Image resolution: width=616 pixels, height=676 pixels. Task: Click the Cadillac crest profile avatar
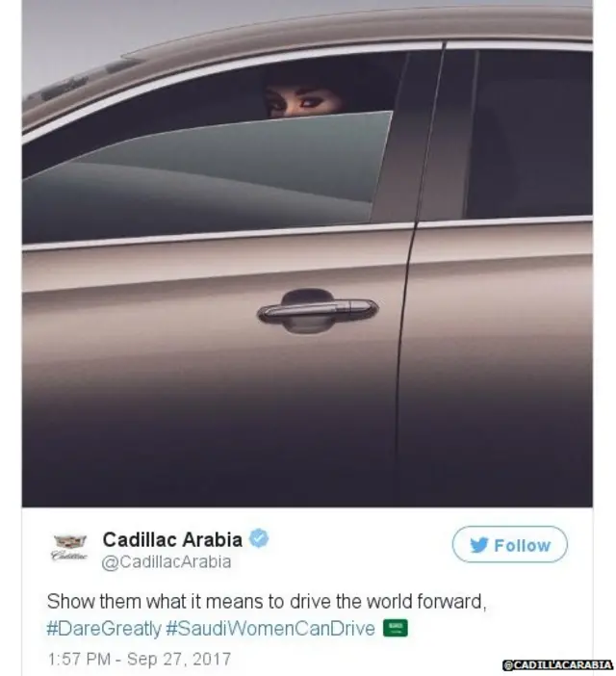coord(69,547)
